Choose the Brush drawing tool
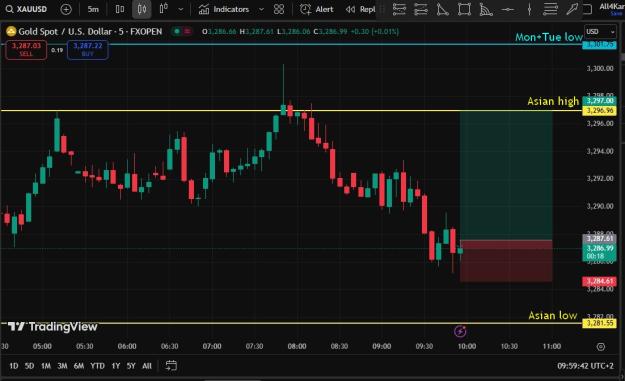The image size is (625, 381). click(x=572, y=9)
